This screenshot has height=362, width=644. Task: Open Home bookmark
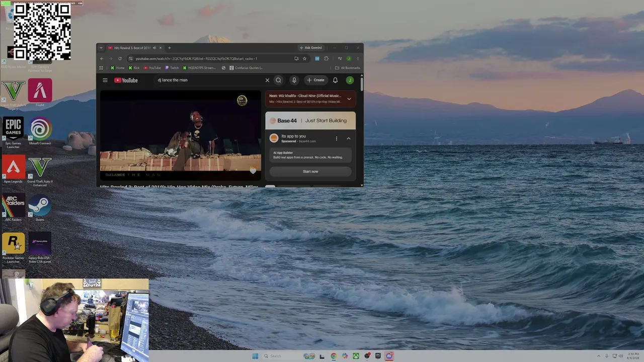tap(118, 68)
